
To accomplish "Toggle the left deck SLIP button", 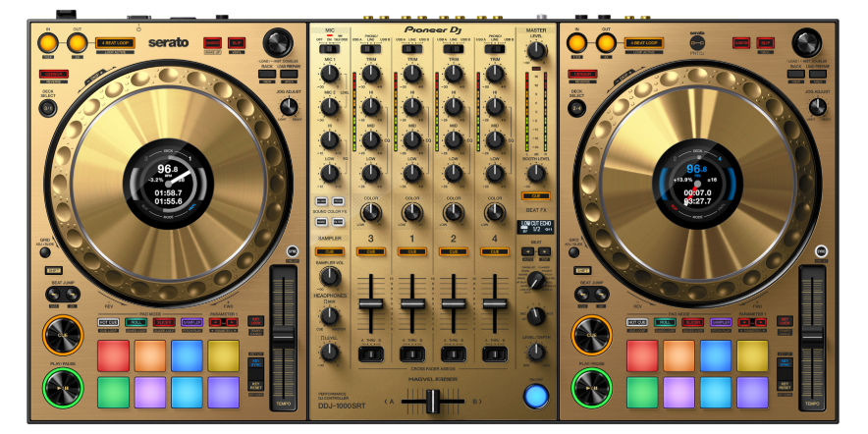I will 237,43.
